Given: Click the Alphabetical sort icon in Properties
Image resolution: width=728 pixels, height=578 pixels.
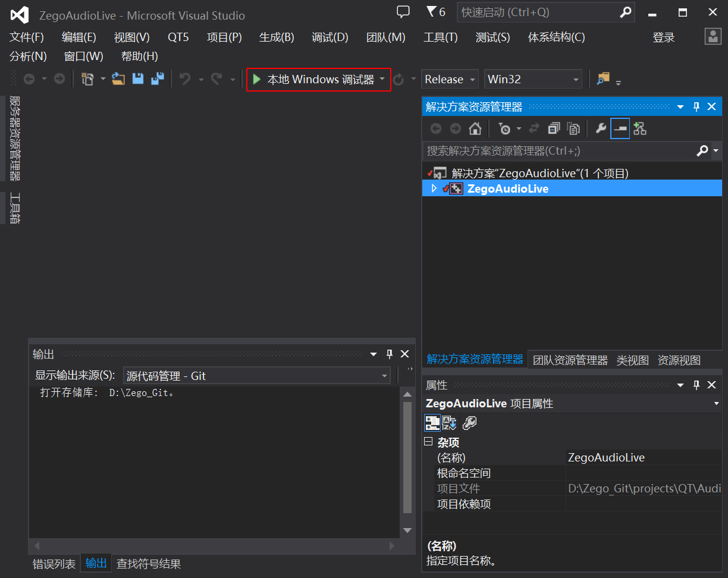Looking at the screenshot, I should click(449, 423).
